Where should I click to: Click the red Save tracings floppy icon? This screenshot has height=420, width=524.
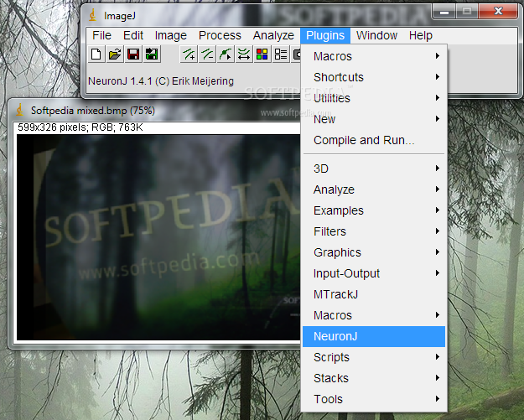133,54
